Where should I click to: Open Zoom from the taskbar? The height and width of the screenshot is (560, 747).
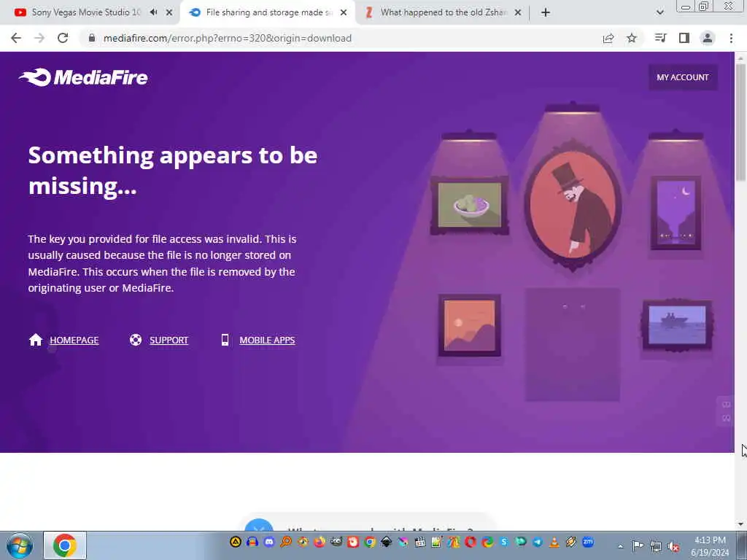pyautogui.click(x=588, y=542)
